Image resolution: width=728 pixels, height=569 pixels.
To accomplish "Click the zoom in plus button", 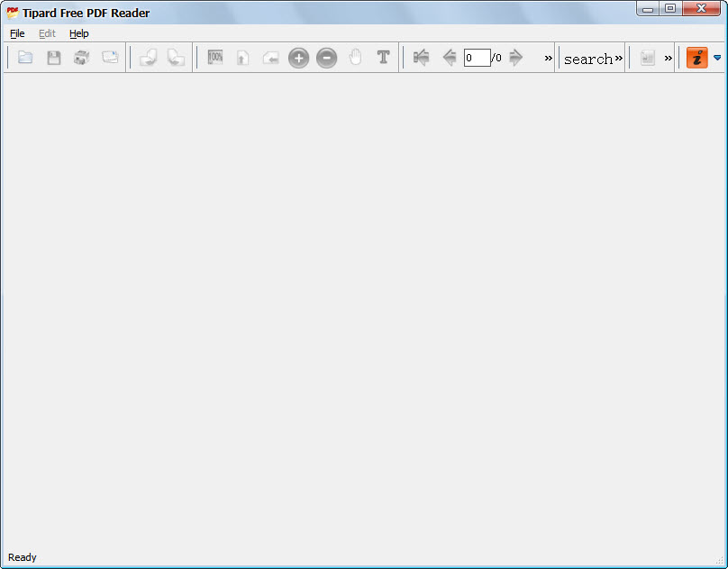I will [x=298, y=58].
